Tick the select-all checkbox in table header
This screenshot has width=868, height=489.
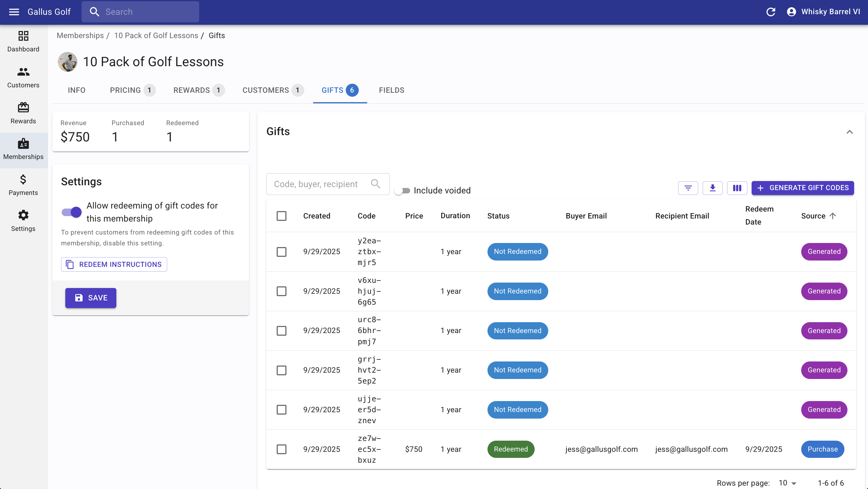[x=281, y=216]
